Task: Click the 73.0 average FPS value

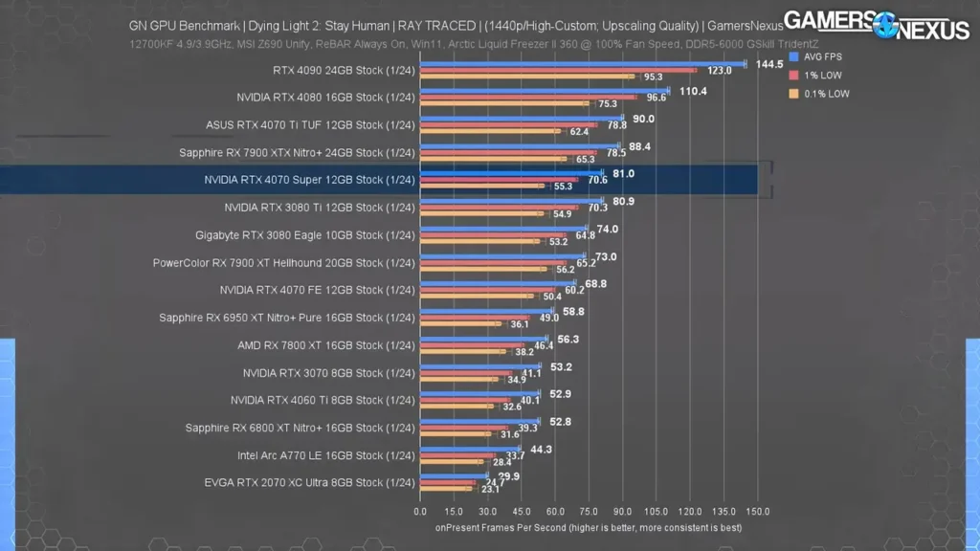Action: tap(606, 256)
